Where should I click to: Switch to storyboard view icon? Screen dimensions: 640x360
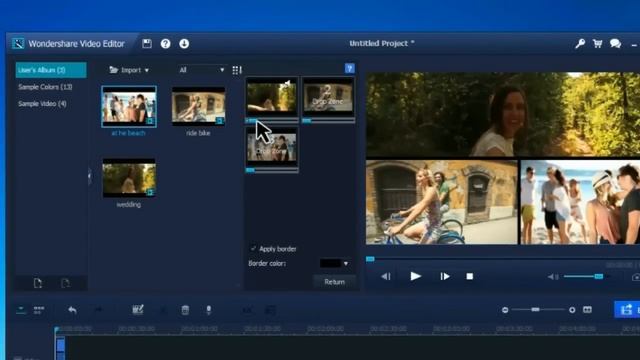[39, 310]
